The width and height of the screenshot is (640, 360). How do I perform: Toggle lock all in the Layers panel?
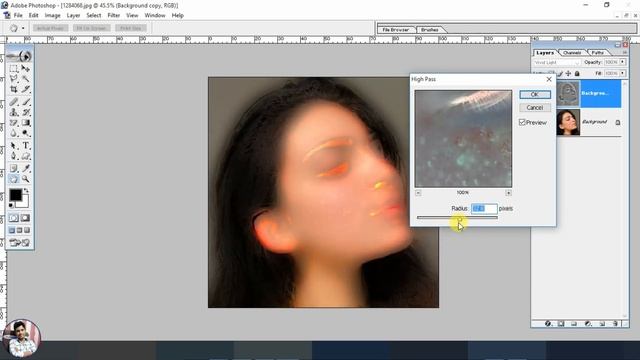(x=577, y=73)
